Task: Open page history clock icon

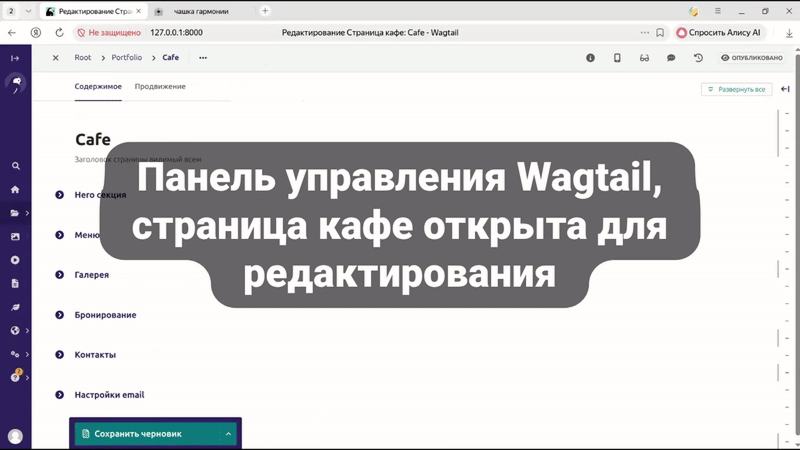Action: tap(698, 58)
